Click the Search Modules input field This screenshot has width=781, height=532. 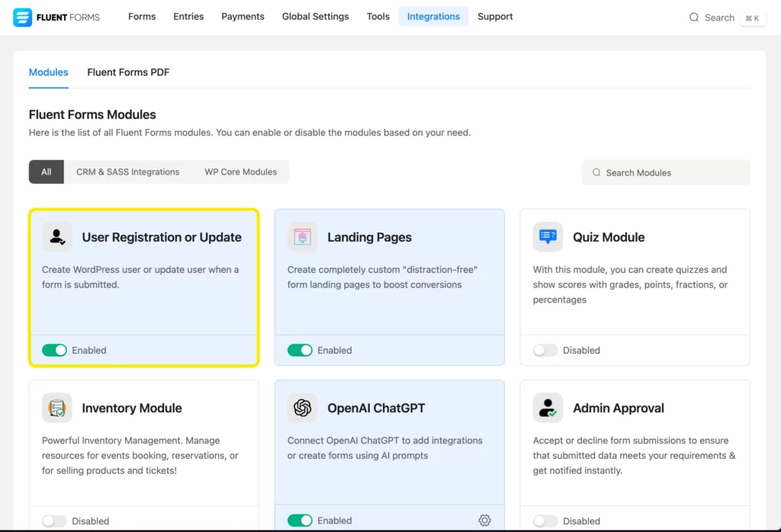(x=666, y=172)
